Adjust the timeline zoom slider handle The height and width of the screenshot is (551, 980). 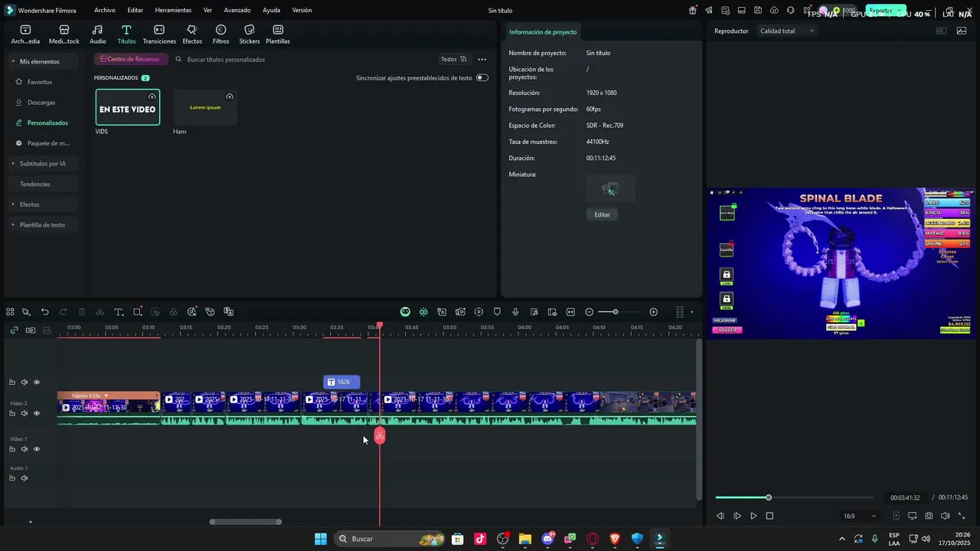(615, 311)
